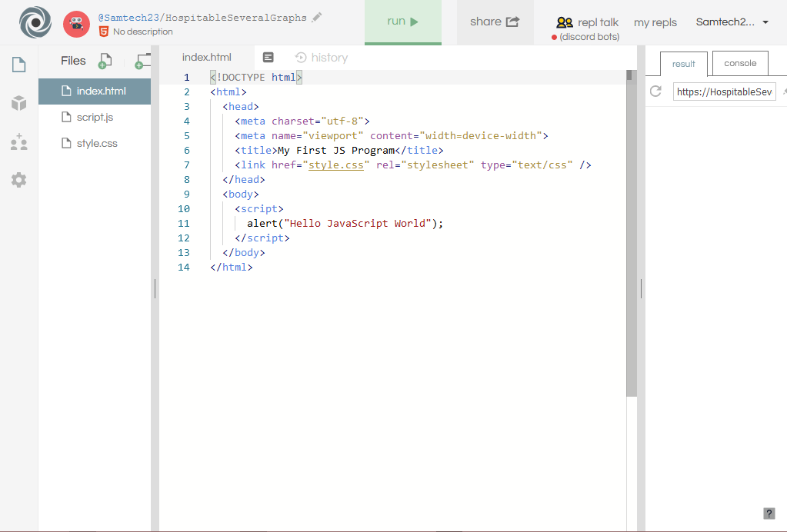This screenshot has height=532, width=787.
Task: Click the divider between files and editor
Action: tap(155, 288)
